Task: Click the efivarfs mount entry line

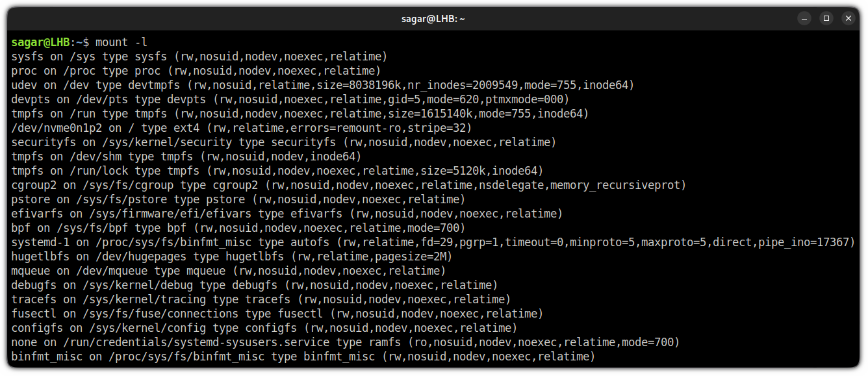Action: click(287, 214)
